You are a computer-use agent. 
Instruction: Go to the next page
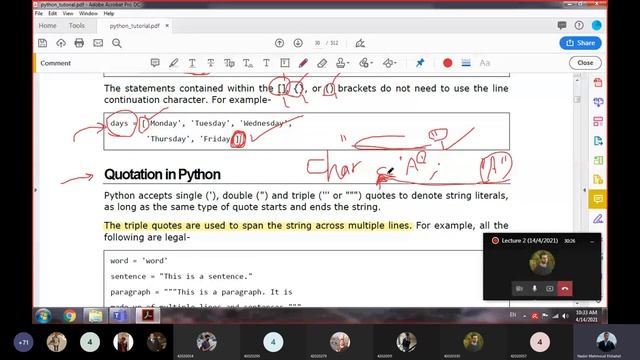(x=298, y=43)
